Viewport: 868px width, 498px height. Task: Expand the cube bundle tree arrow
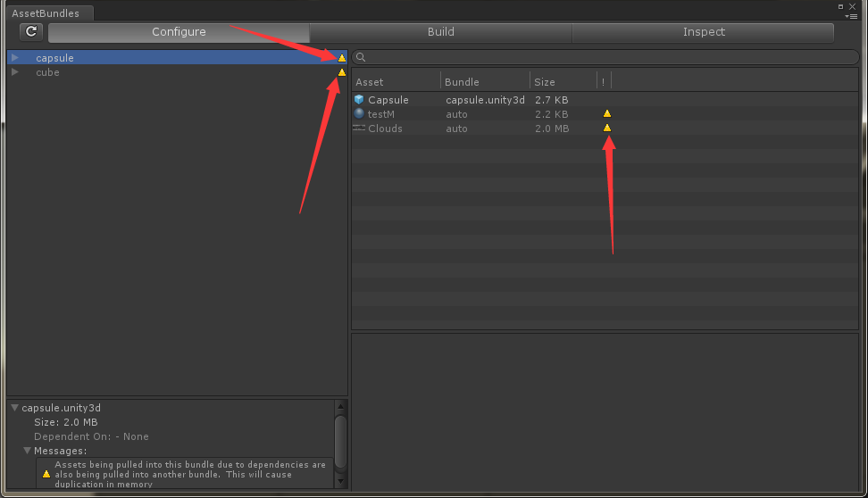15,72
